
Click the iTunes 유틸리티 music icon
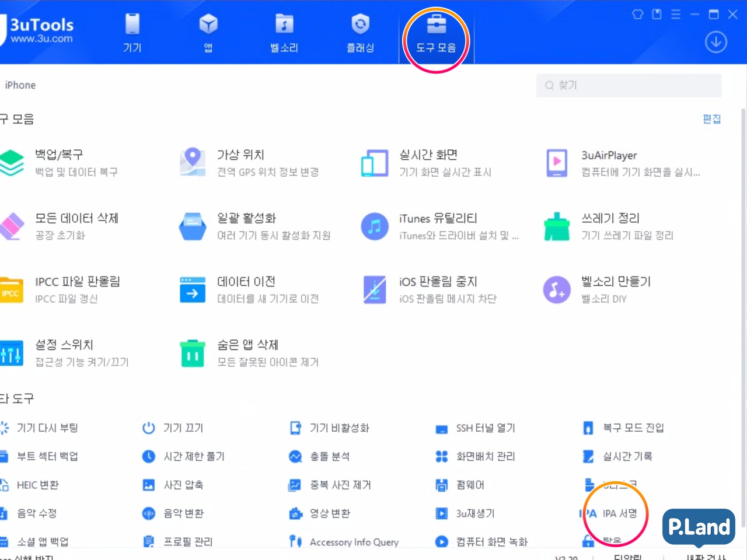[375, 226]
